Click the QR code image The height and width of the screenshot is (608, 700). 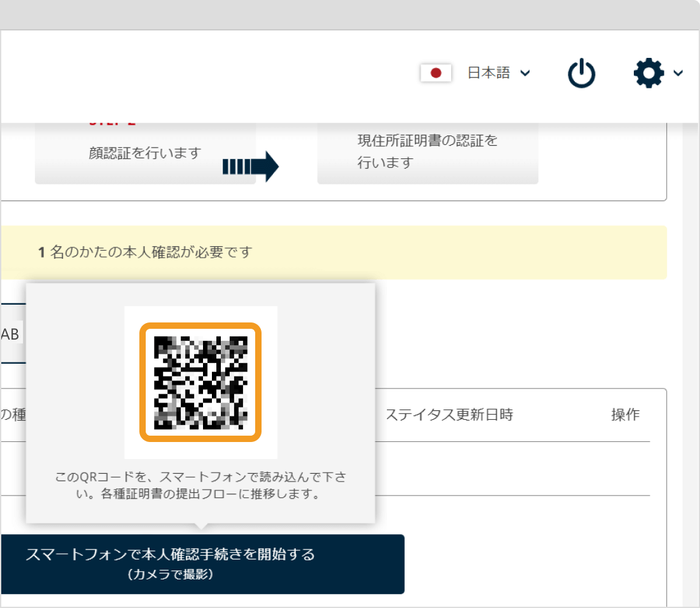(200, 382)
